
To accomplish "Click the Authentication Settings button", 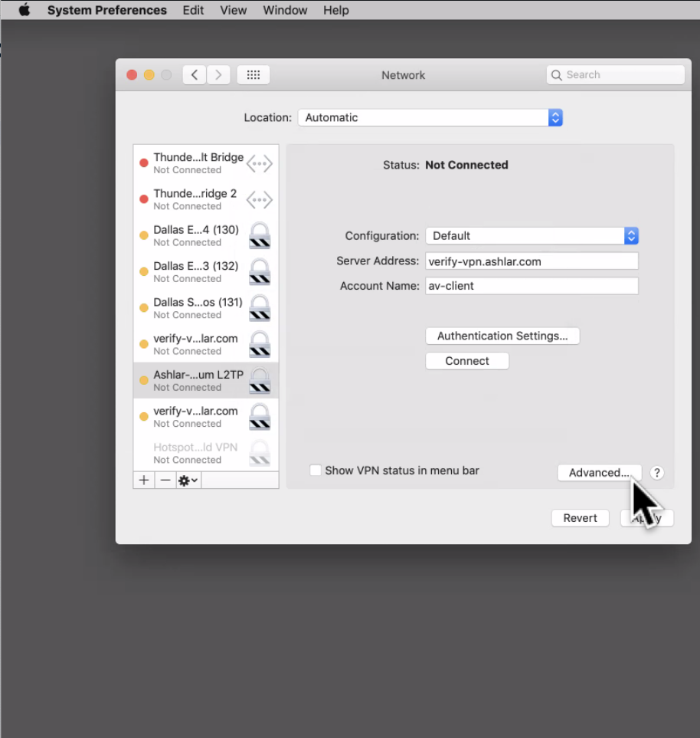I will point(502,336).
